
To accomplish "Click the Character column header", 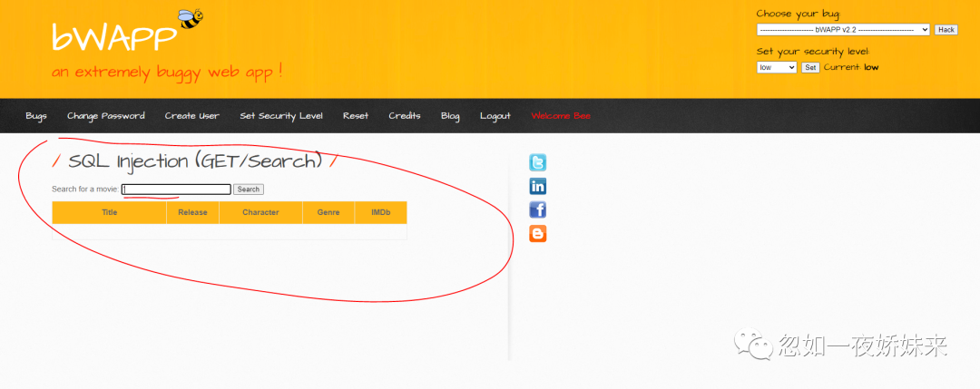I will point(260,212).
